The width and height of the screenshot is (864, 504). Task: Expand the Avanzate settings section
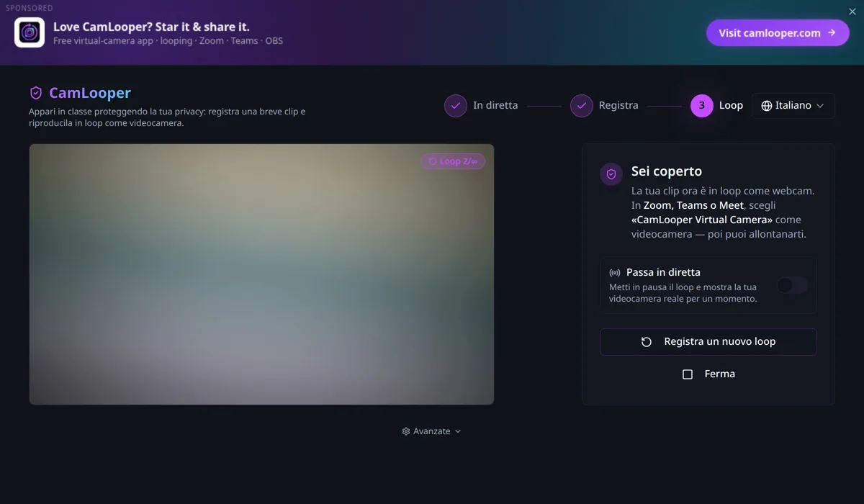pos(431,431)
